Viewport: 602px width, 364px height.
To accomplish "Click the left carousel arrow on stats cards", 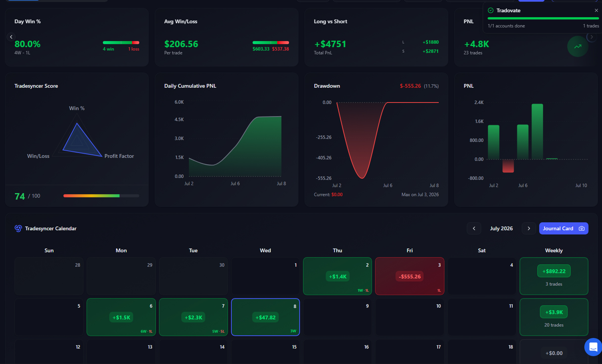I will coord(11,37).
